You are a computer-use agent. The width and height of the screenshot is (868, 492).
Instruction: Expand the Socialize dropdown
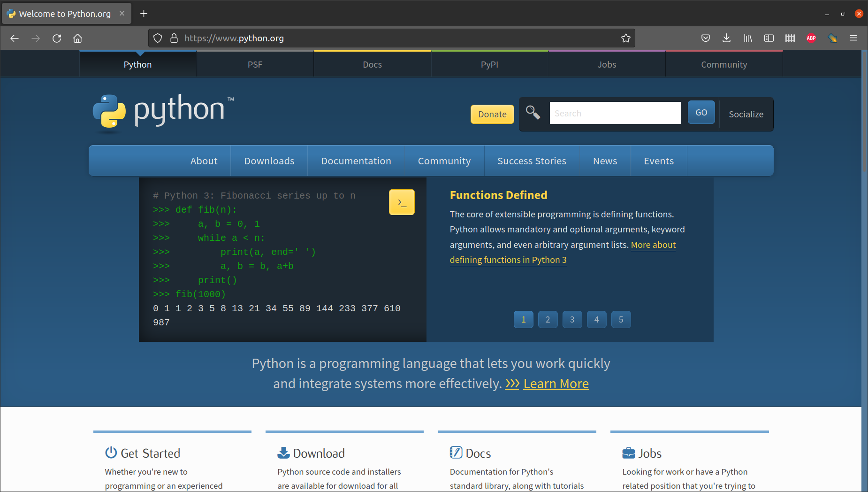746,114
